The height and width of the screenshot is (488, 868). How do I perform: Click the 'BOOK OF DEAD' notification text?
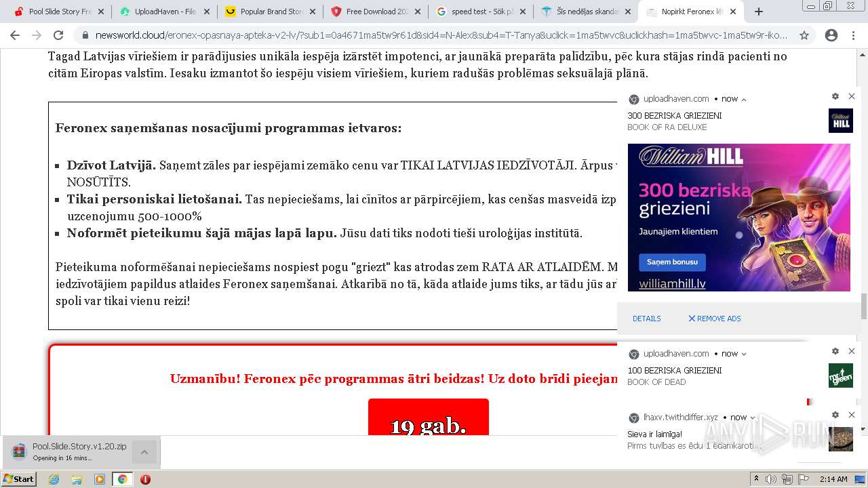click(x=656, y=382)
